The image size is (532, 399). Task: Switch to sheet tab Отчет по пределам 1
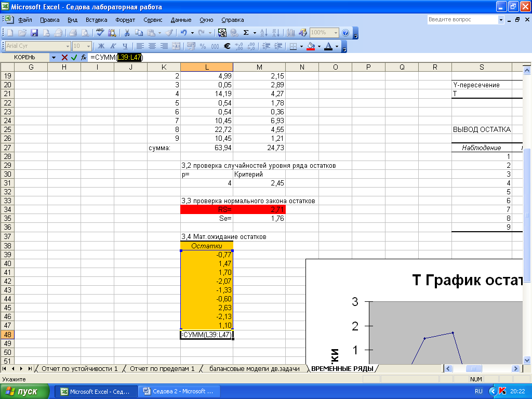point(162,369)
